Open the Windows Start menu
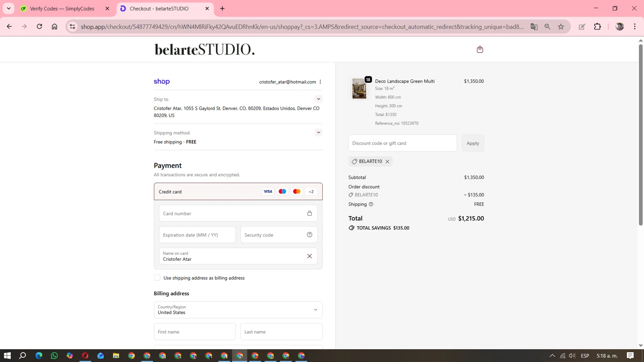This screenshot has width=644, height=362. point(7,356)
